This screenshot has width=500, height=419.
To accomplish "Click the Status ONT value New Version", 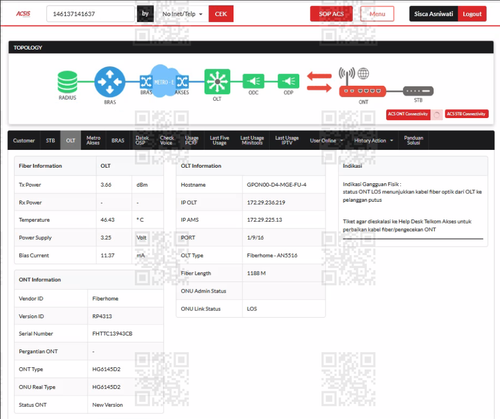I will coord(108,405).
